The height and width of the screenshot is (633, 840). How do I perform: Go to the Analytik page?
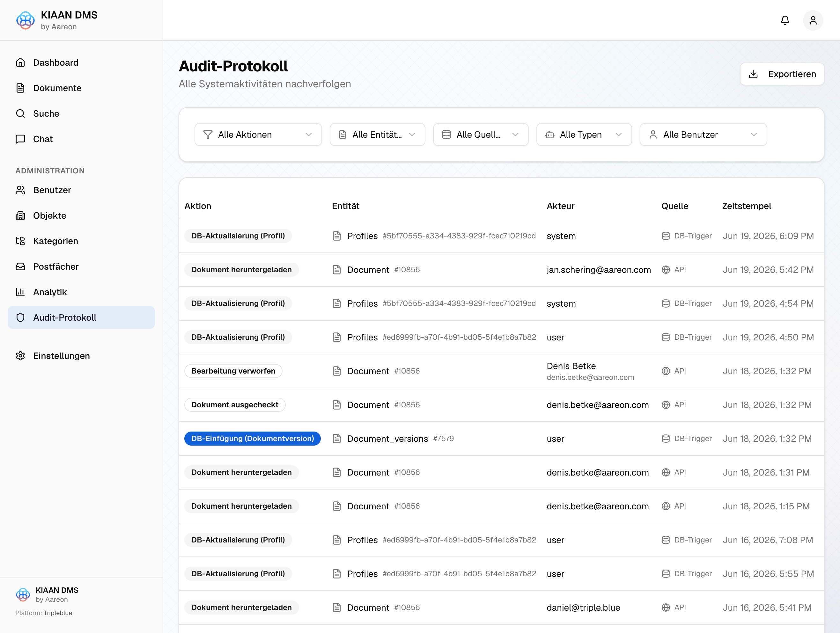pos(81,292)
